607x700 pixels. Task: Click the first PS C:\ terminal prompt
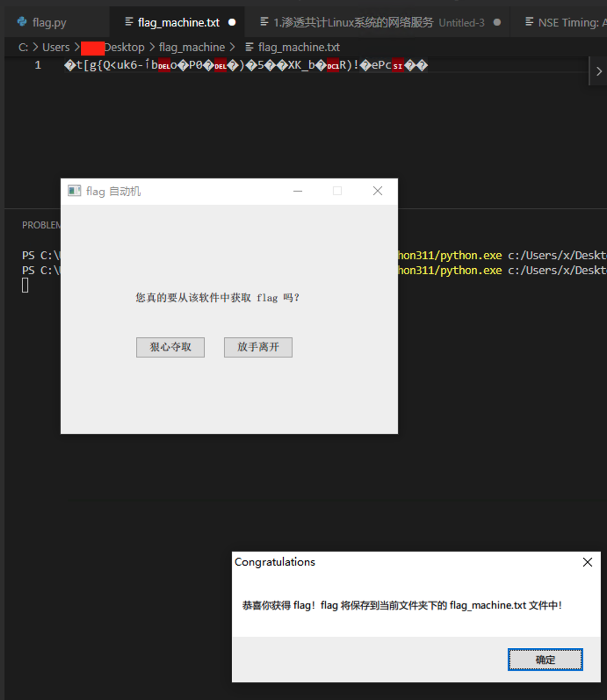41,256
